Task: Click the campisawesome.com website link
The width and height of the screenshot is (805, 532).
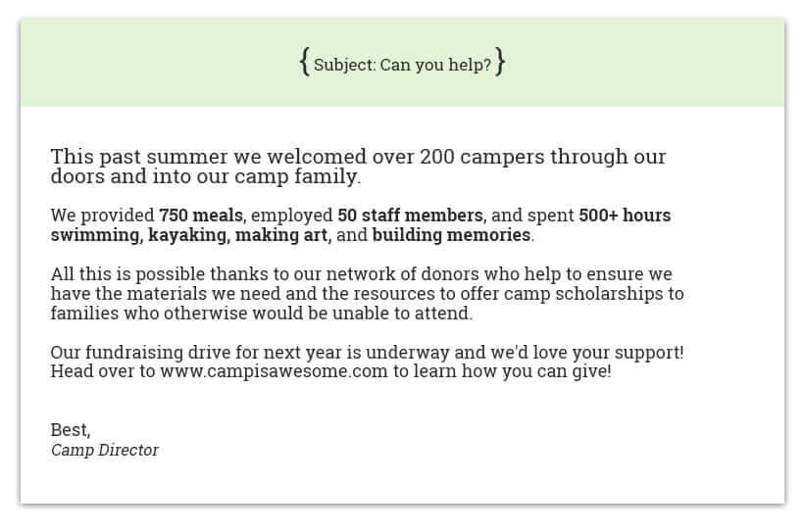Action: (275, 372)
